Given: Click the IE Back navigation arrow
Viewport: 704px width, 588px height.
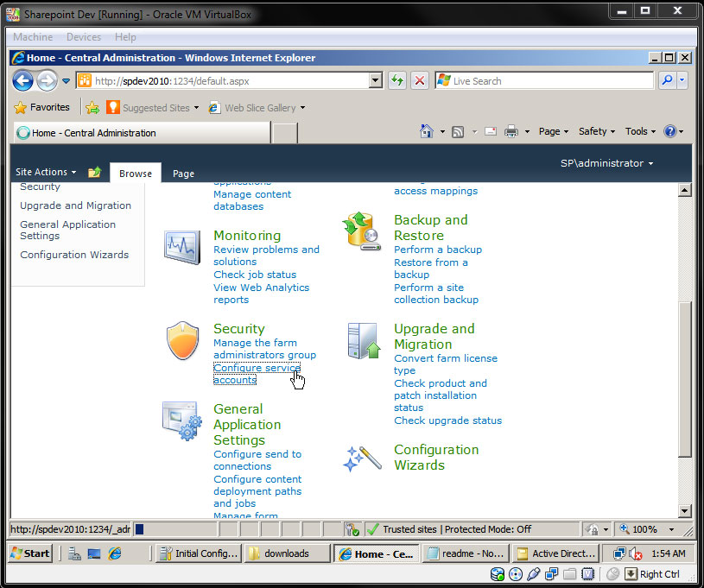Looking at the screenshot, I should tap(23, 81).
